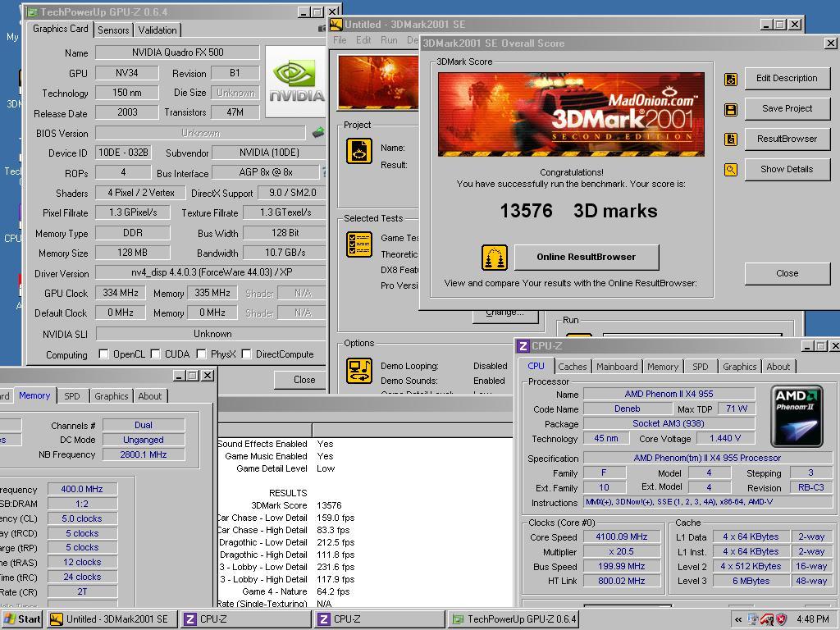
Task: Enable the PhysX checkbox
Action: click(202, 354)
